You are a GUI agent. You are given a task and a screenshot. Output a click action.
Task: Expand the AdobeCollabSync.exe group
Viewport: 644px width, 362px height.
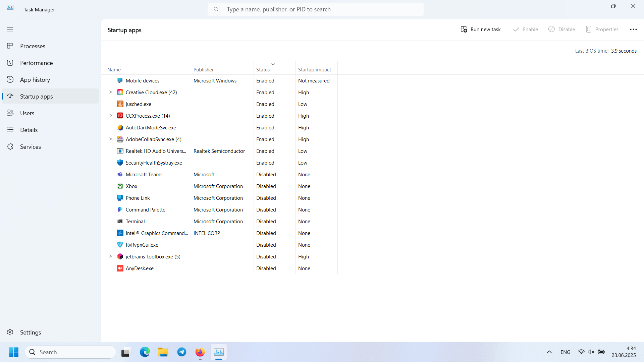tap(110, 139)
